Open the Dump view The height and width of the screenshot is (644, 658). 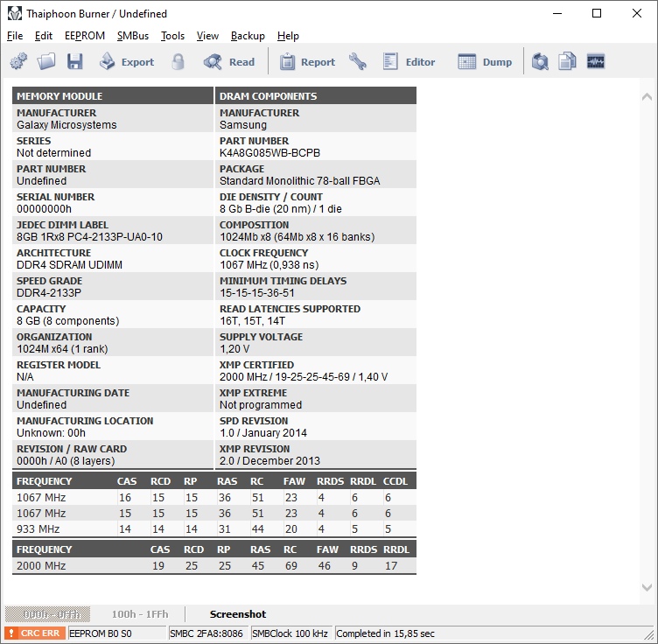click(485, 61)
